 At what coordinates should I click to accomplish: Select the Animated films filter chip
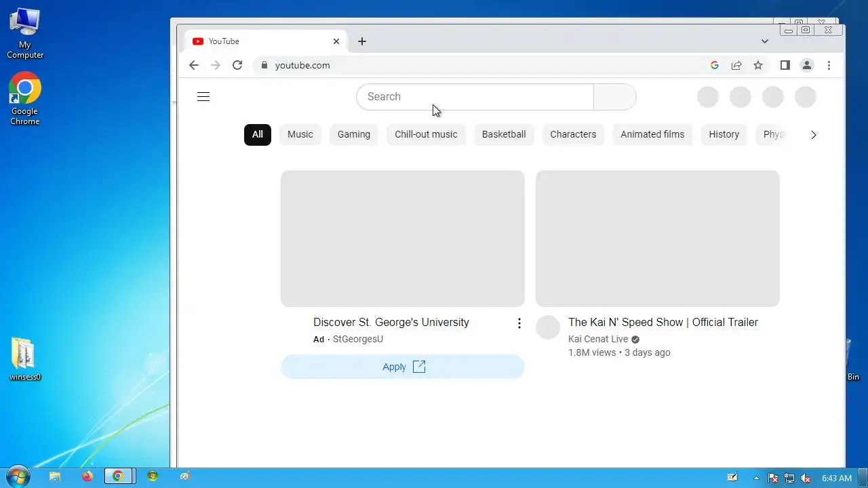[x=652, y=134]
